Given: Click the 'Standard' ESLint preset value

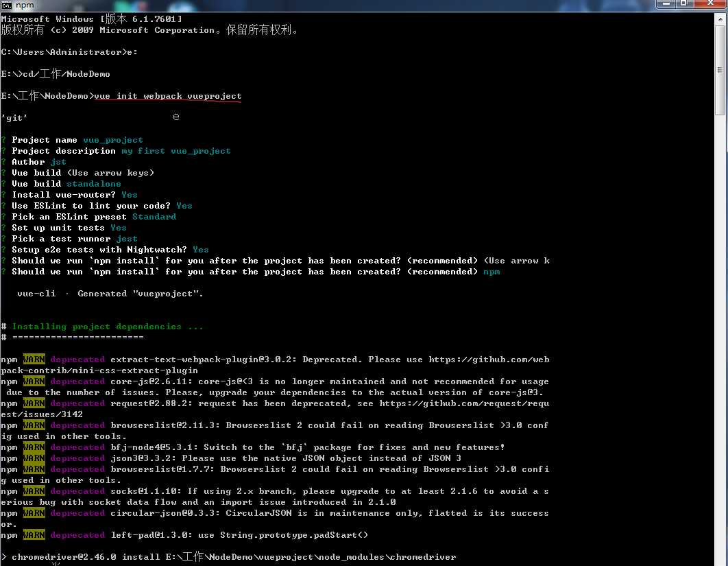Looking at the screenshot, I should [x=154, y=217].
